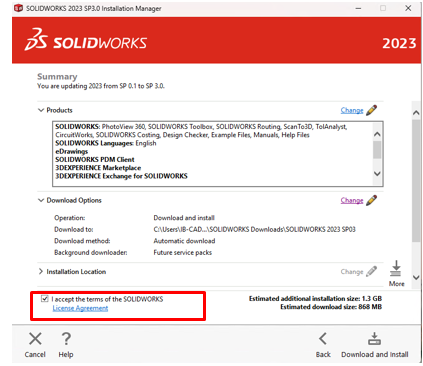The image size is (423, 366).
Task: Click the Summary heading
Action: (x=57, y=77)
